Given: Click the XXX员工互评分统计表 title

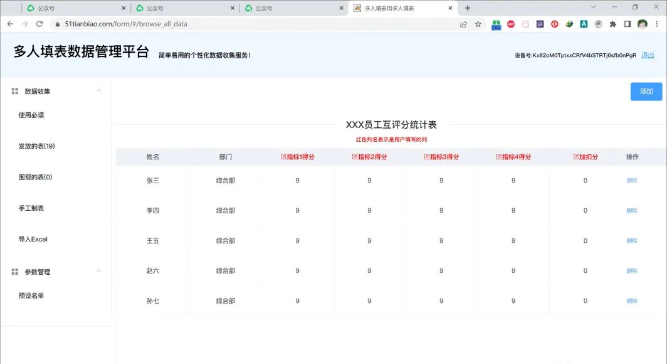Looking at the screenshot, I should pyautogui.click(x=391, y=125).
